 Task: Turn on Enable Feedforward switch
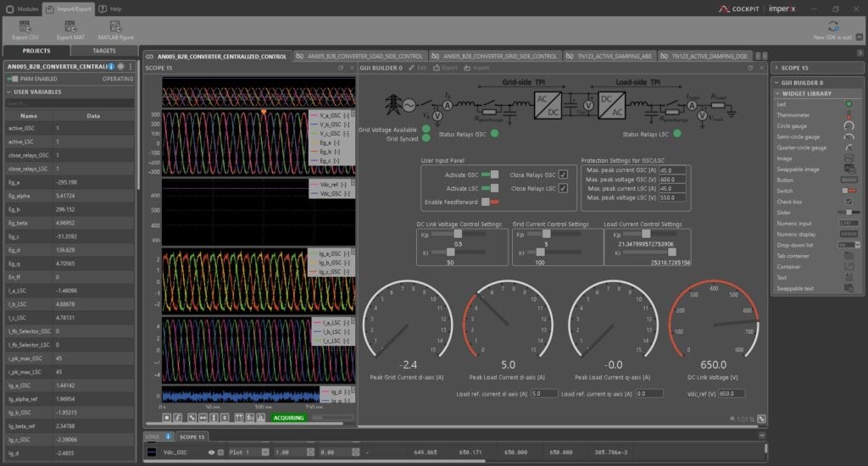point(490,202)
